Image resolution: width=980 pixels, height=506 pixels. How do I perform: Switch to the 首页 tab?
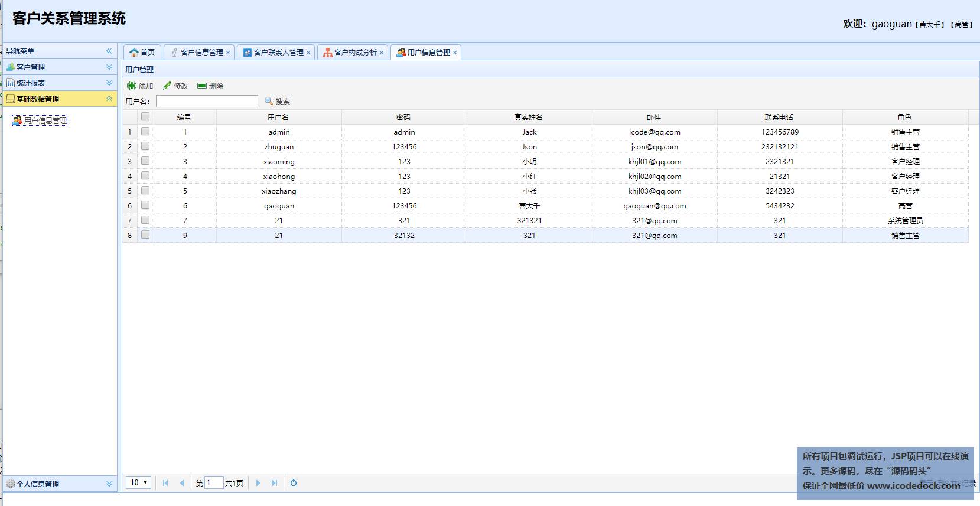(x=142, y=53)
